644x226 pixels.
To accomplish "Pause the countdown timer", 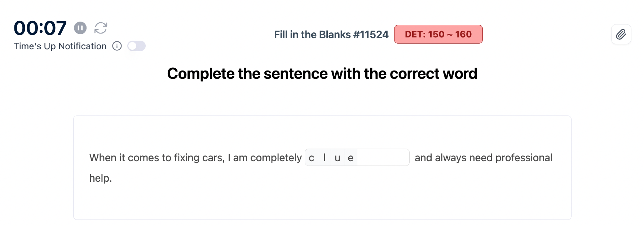I will 80,28.
